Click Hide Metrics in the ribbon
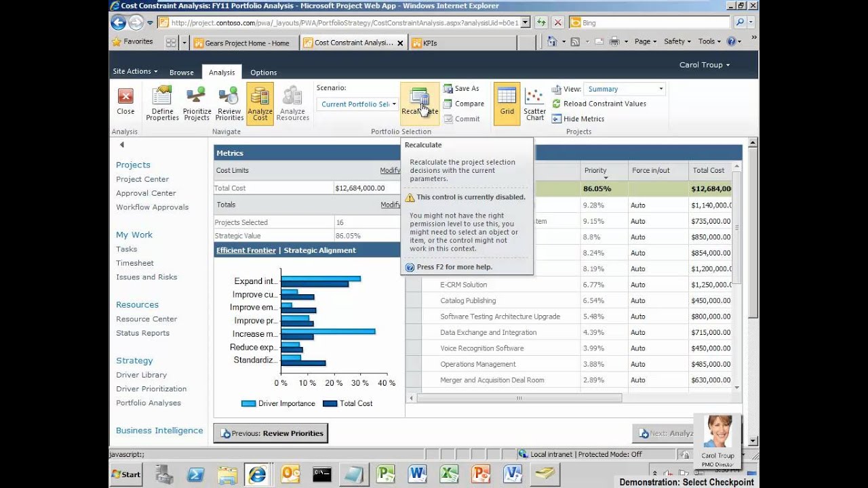 coord(578,119)
